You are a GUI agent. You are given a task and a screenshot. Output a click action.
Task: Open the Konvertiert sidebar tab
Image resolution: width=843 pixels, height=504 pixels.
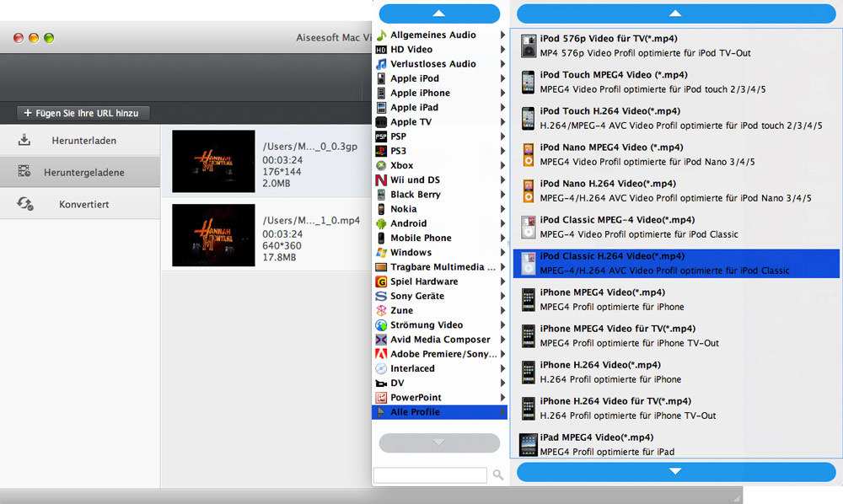80,204
